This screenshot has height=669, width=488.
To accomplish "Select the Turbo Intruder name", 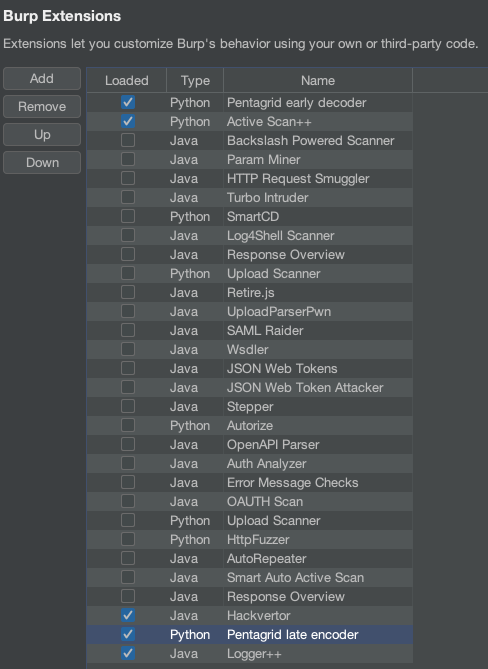I will 267,198.
